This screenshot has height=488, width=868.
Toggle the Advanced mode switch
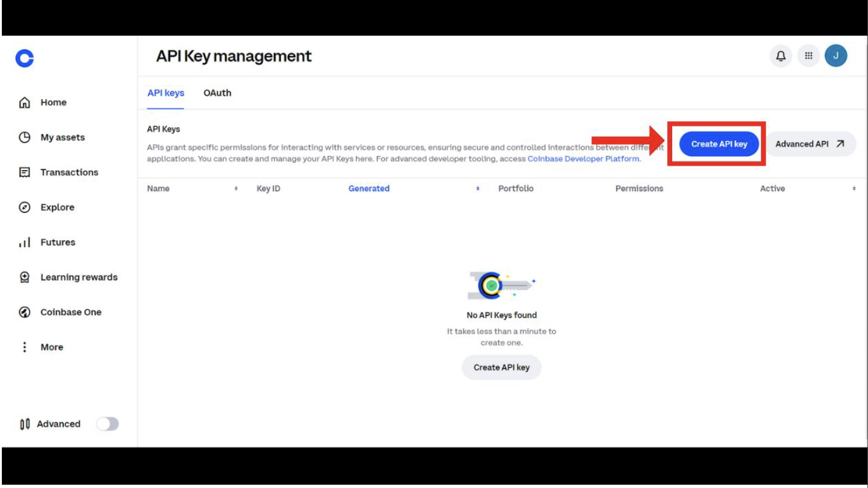point(107,424)
